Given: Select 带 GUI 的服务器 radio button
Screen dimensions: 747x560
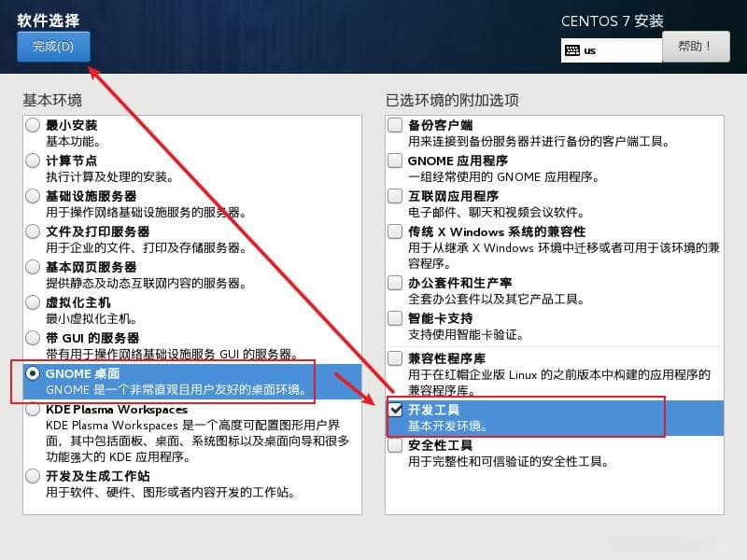Looking at the screenshot, I should click(x=33, y=338).
